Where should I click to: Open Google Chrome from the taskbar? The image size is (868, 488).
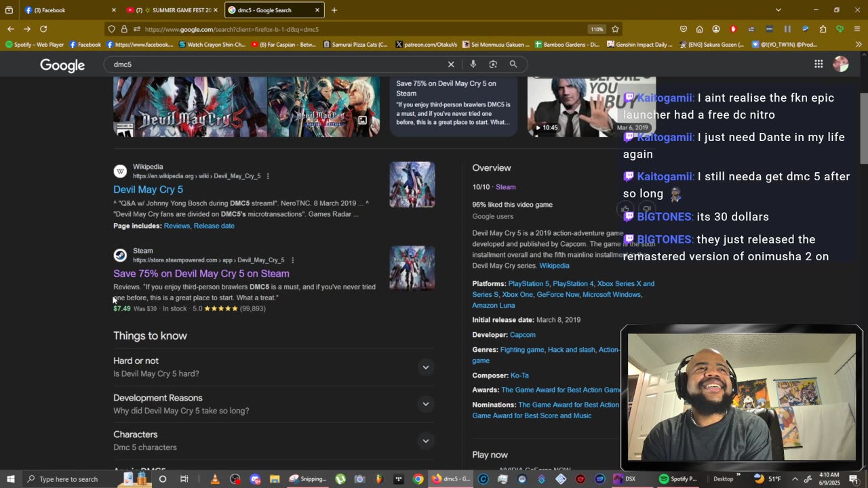coord(418,479)
